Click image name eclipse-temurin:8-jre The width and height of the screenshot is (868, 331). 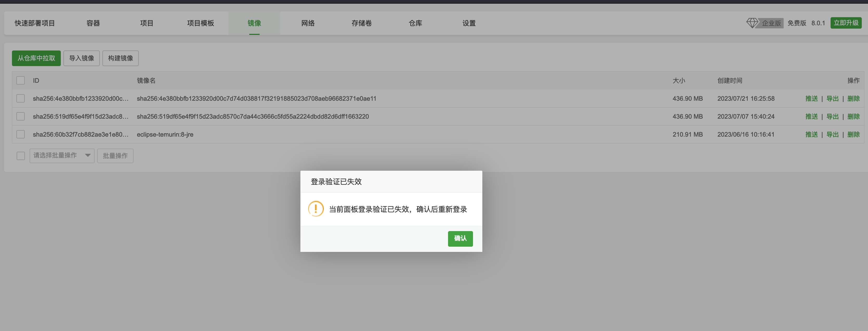coord(165,134)
